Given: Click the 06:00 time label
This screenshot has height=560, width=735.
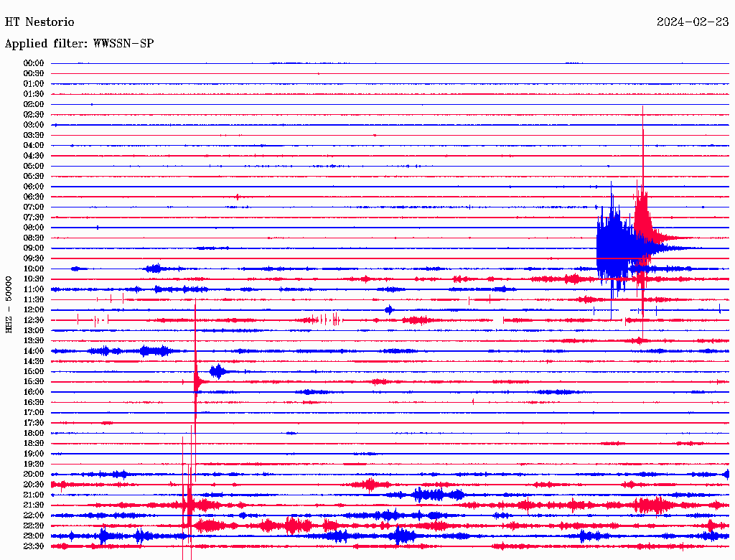Looking at the screenshot, I should (x=34, y=187).
